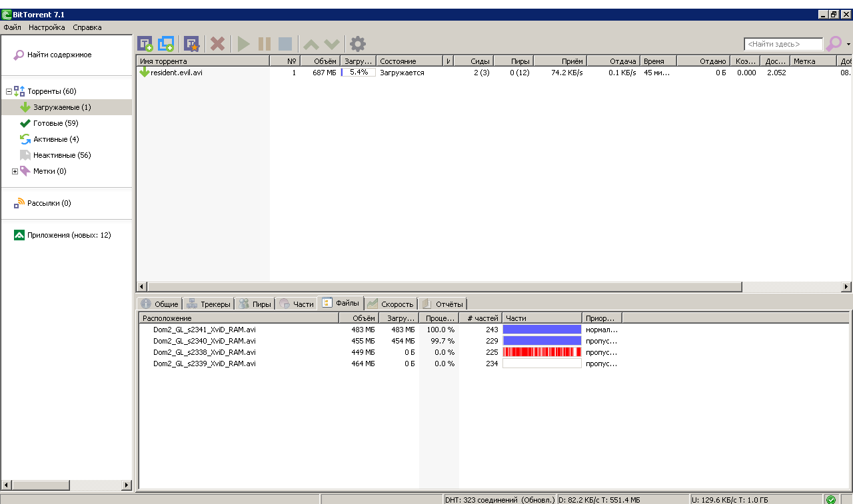Click sidebar horizontal scrollbar left arrow
853x504 pixels.
(7, 485)
